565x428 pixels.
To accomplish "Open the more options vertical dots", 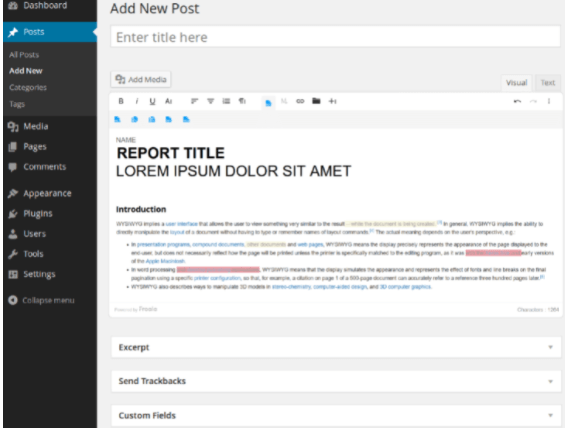I will click(x=549, y=101).
